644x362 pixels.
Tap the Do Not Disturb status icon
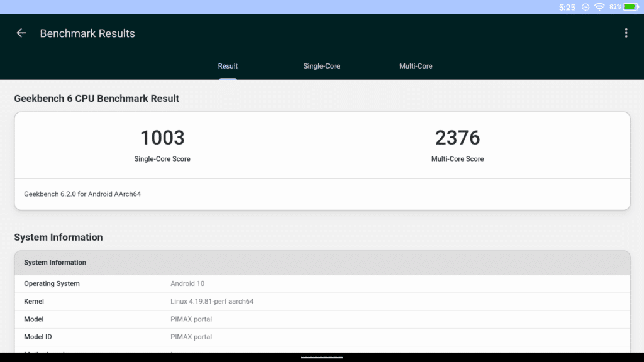(x=586, y=7)
